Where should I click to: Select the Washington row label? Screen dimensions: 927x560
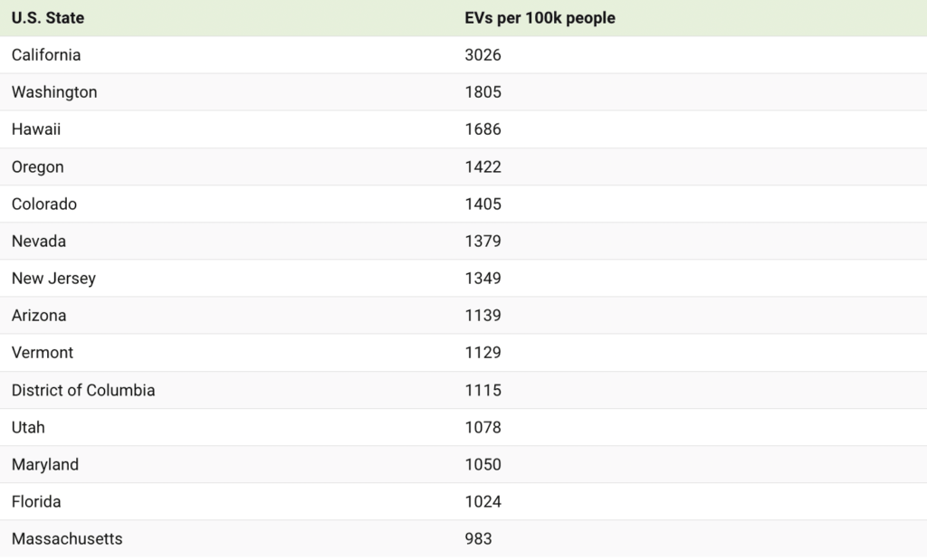[54, 92]
